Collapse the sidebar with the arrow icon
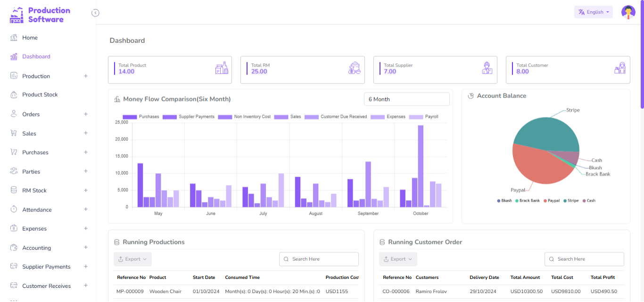The width and height of the screenshot is (644, 302). (95, 13)
